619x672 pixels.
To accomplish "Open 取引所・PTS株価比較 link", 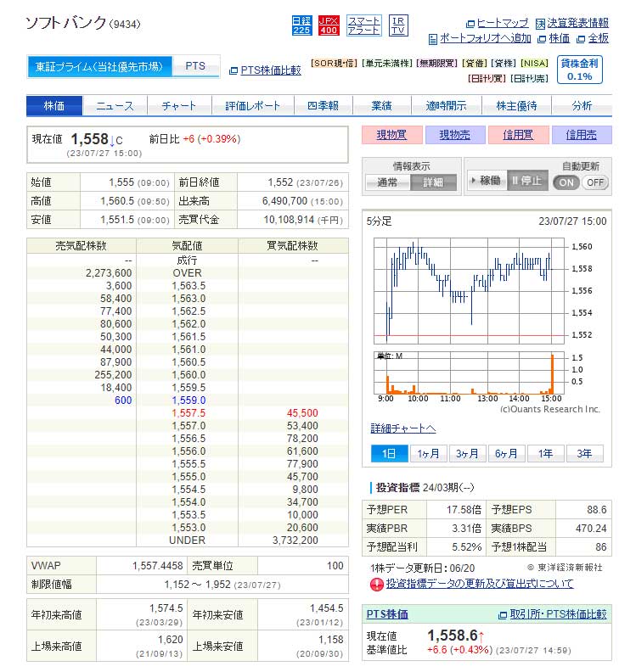I will [x=558, y=614].
